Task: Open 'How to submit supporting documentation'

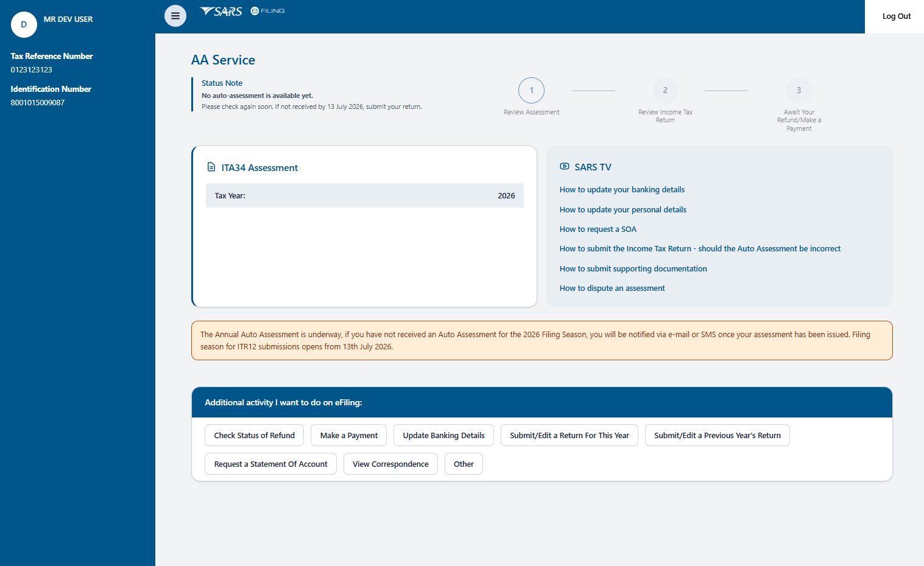Action: (633, 268)
